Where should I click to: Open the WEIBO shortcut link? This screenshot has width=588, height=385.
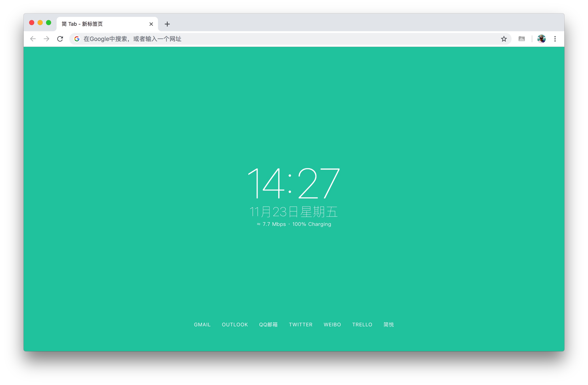(332, 324)
